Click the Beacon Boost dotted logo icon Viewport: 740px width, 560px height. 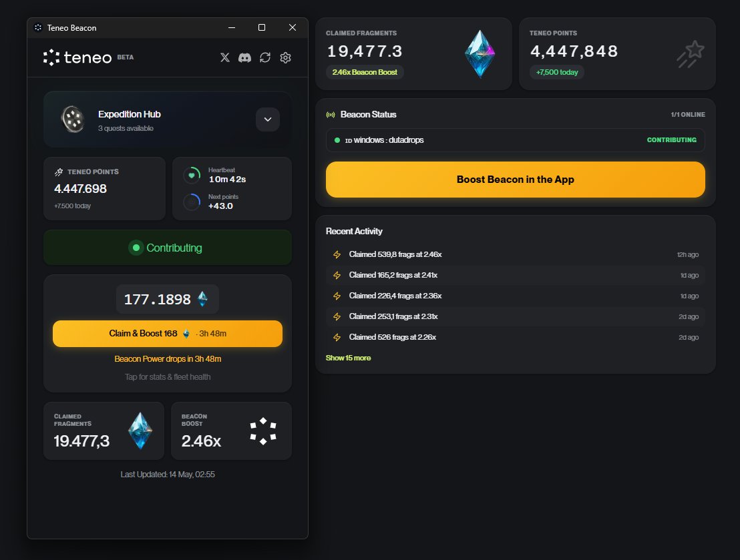tap(263, 431)
